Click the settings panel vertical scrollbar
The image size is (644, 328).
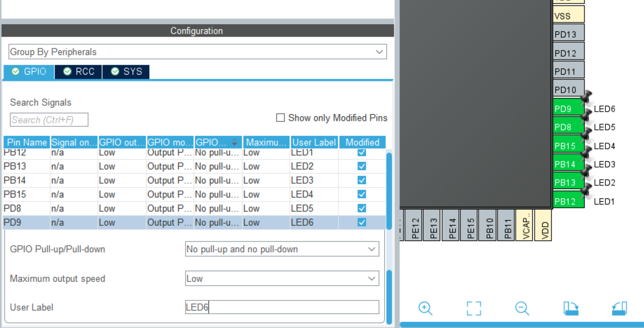click(389, 297)
